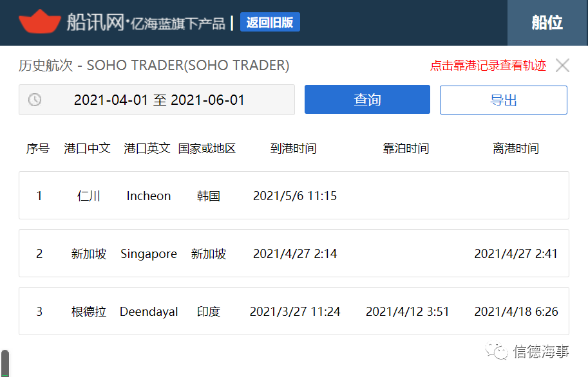Select the Singapore port record row

(294, 253)
